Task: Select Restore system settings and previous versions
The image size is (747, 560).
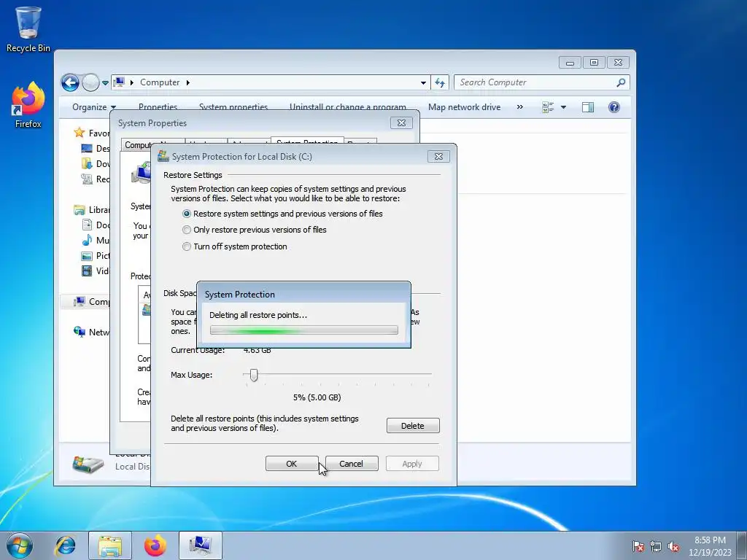Action: 282,214
